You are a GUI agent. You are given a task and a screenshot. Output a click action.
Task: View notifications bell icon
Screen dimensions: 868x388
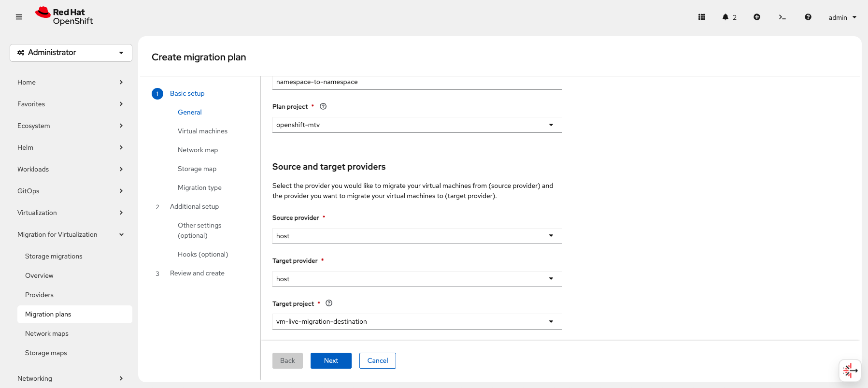click(726, 17)
